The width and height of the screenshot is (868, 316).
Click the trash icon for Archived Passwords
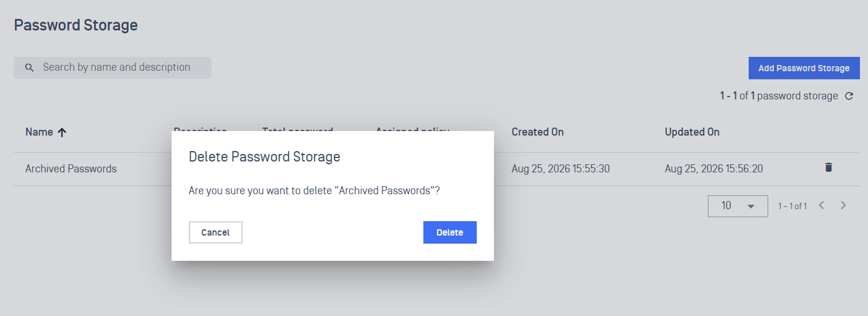[828, 167]
